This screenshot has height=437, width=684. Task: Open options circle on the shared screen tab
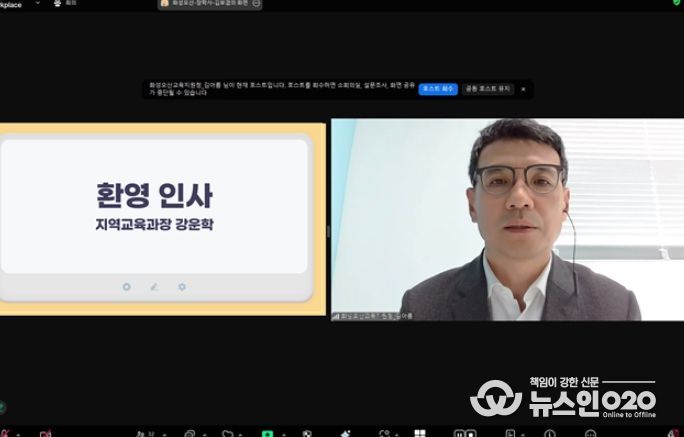pos(256,3)
